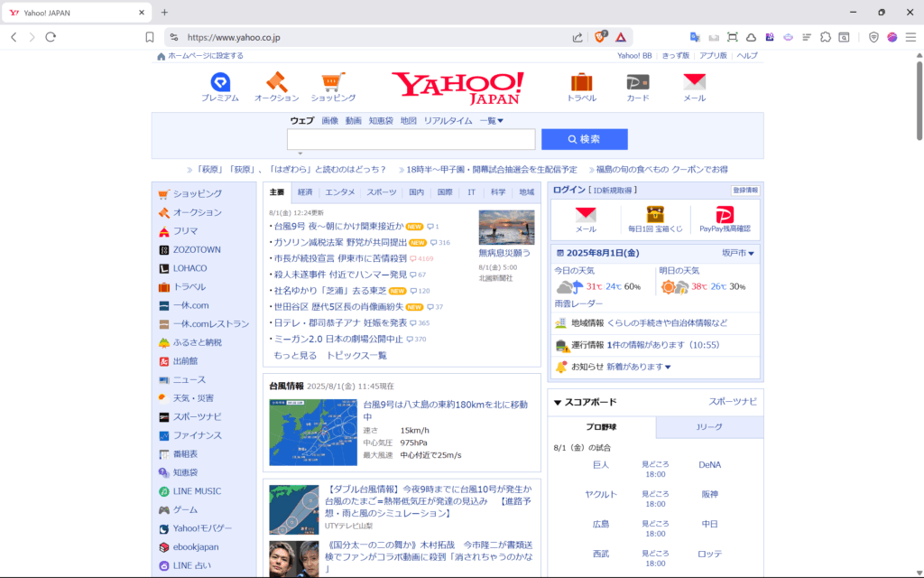Image resolution: width=924 pixels, height=578 pixels.
Task: Open LINE MUSIC in the left sidebar
Action: (x=197, y=490)
